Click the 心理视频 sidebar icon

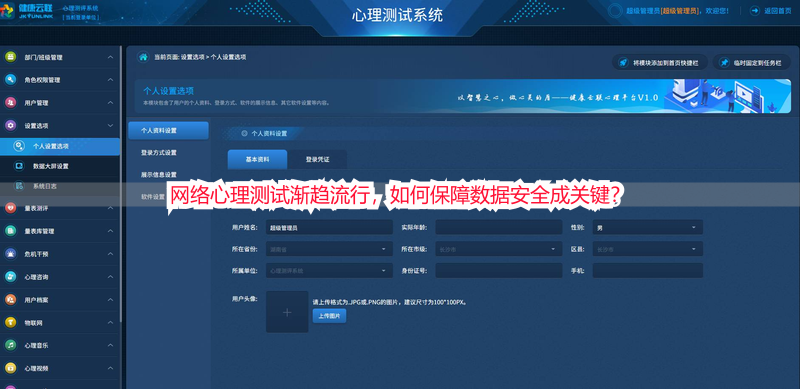click(10, 368)
